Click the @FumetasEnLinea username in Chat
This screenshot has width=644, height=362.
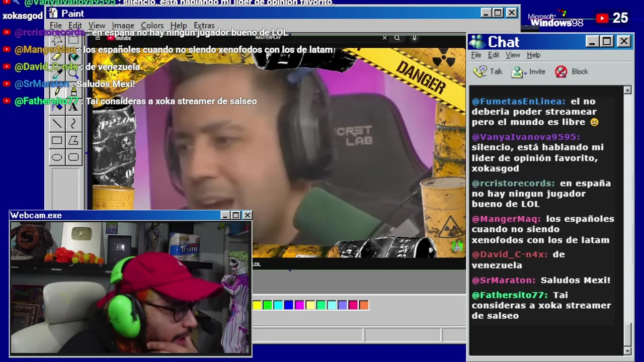519,101
